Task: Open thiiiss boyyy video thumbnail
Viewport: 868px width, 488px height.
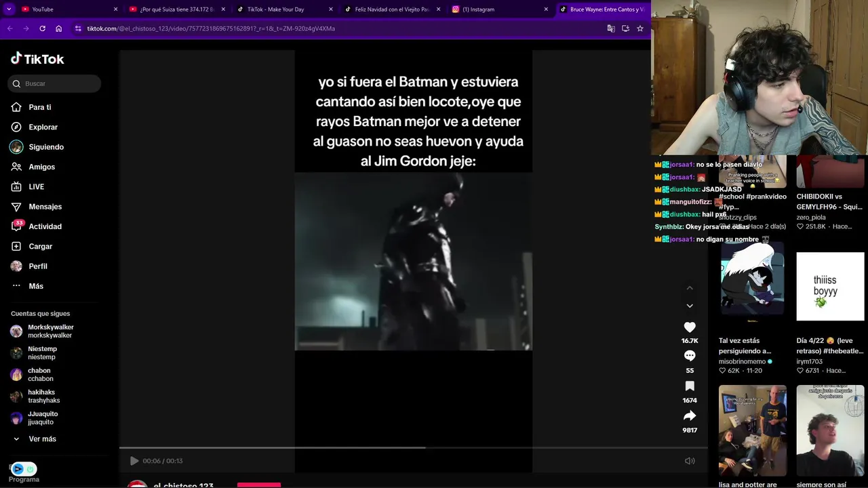Action: click(x=830, y=286)
